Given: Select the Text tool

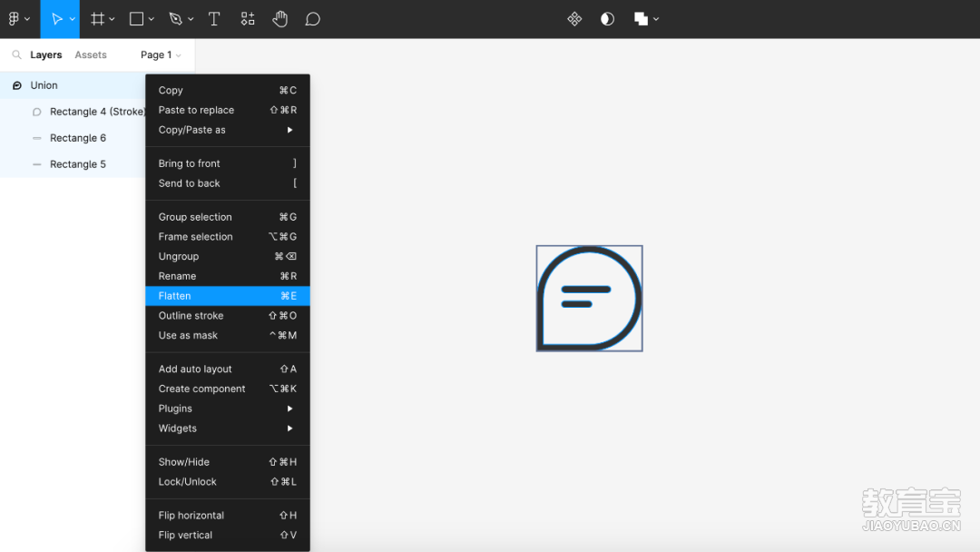Looking at the screenshot, I should click(x=214, y=19).
